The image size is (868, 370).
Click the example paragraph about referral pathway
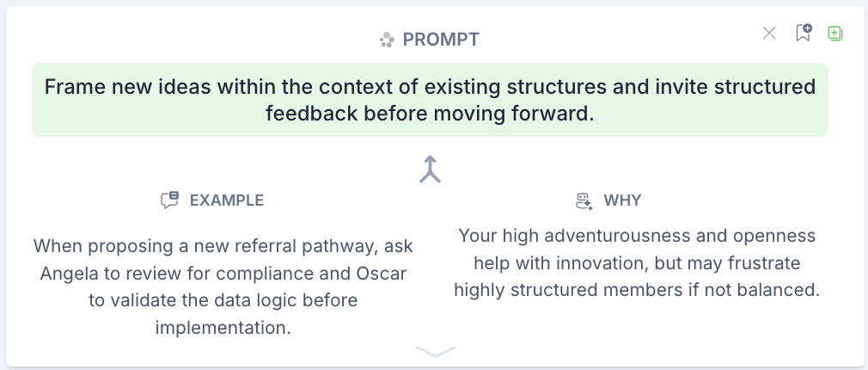pos(223,287)
